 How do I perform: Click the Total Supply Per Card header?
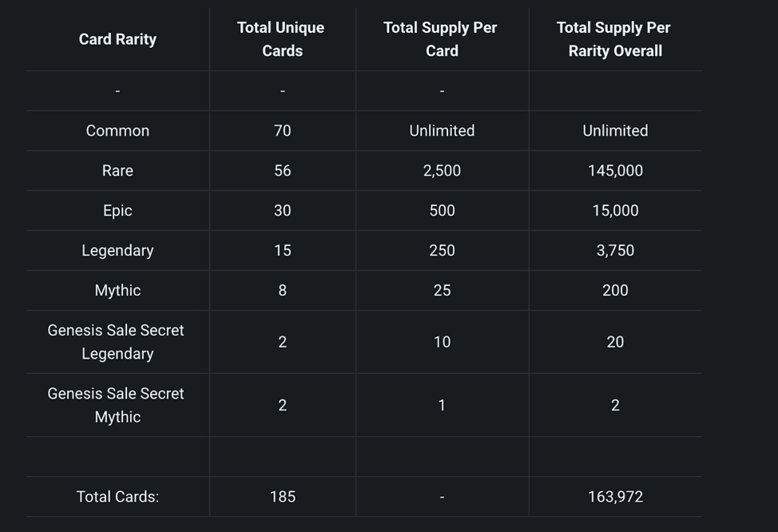(441, 39)
